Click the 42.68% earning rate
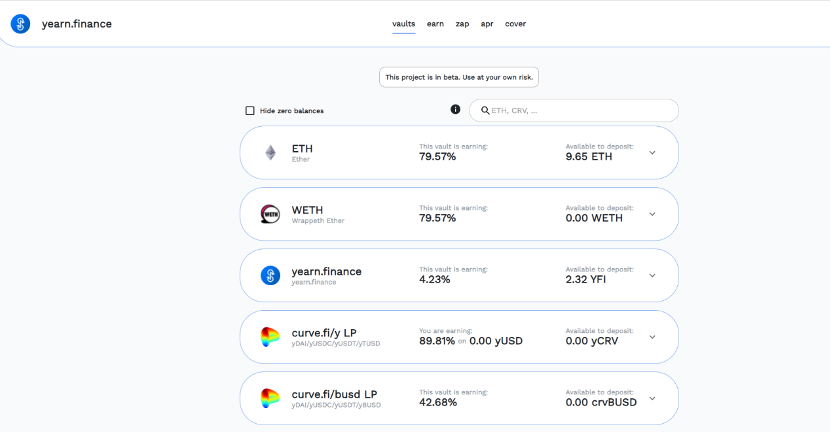830x432 pixels. coord(438,402)
